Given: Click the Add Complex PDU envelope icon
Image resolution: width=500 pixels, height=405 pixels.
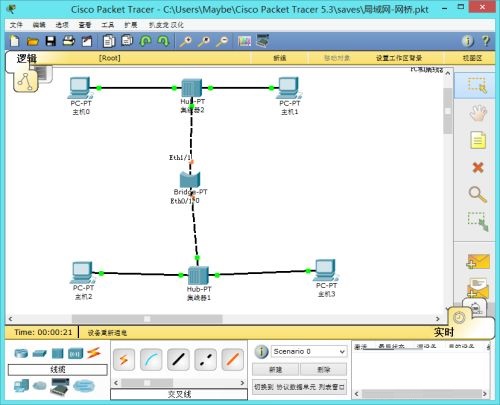Looking at the screenshot, I should [x=478, y=288].
